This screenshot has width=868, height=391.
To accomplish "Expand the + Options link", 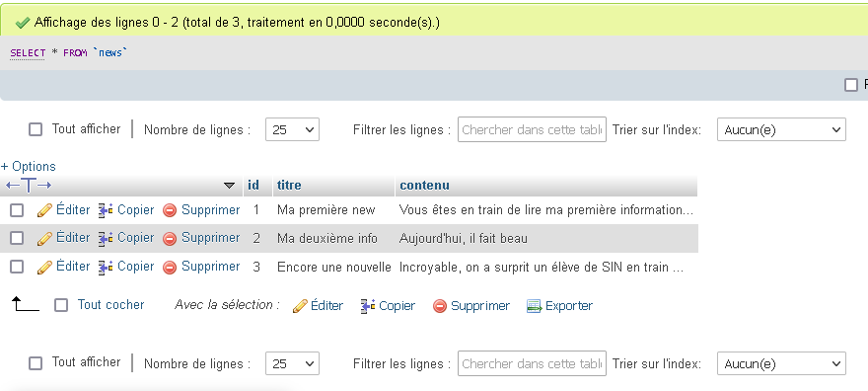I will click(x=29, y=166).
